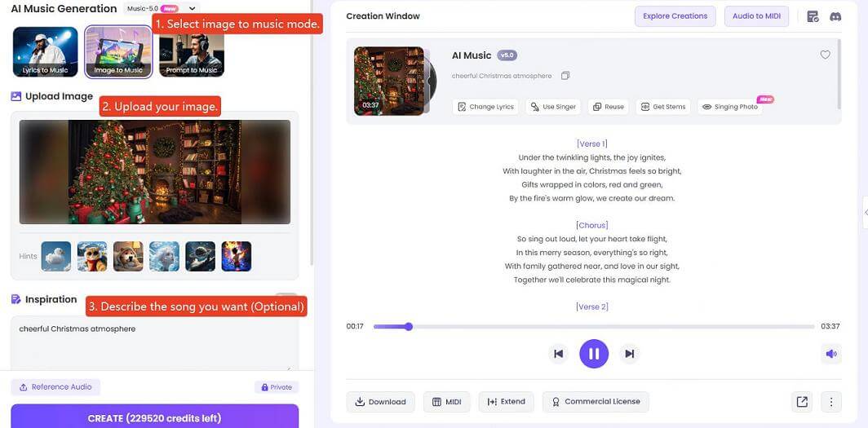Click Change Lyrics
Screen dimensions: 868x428
(x=485, y=107)
